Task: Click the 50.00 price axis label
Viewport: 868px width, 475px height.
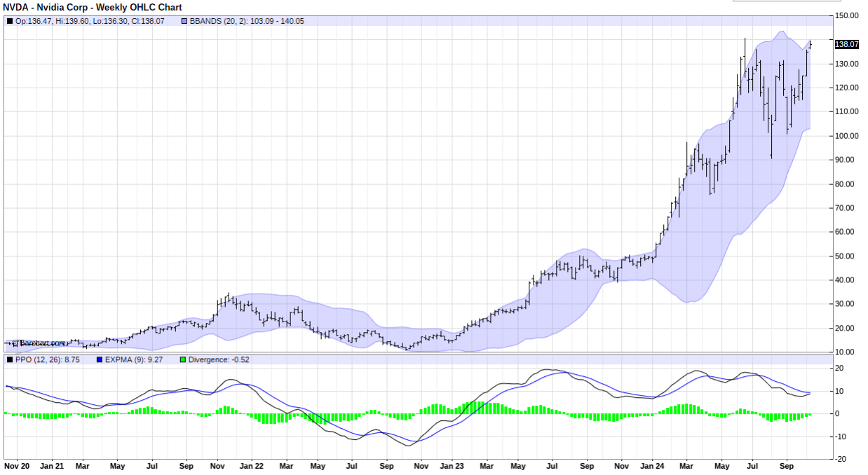Action: tap(846, 256)
